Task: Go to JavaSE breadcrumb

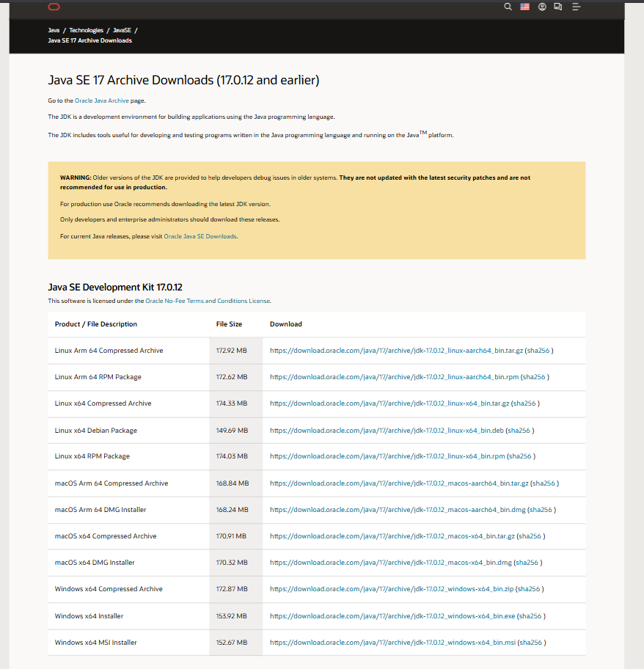Action: tap(122, 30)
